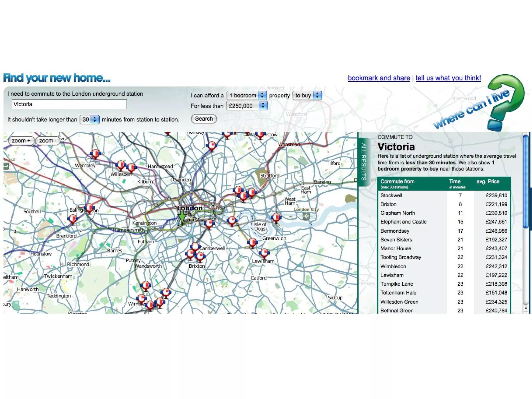Click the results scrollbar up arrow
This screenshot has width=532, height=399.
[526, 308]
